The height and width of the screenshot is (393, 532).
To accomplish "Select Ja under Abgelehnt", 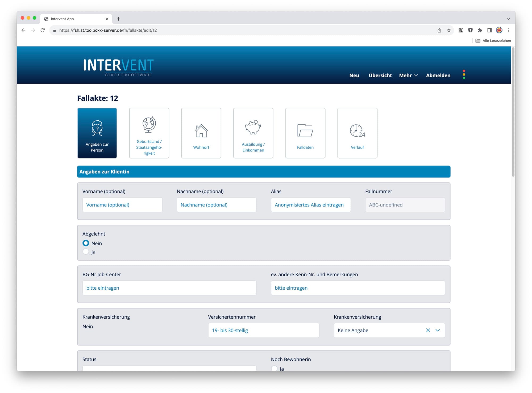I will click(86, 251).
